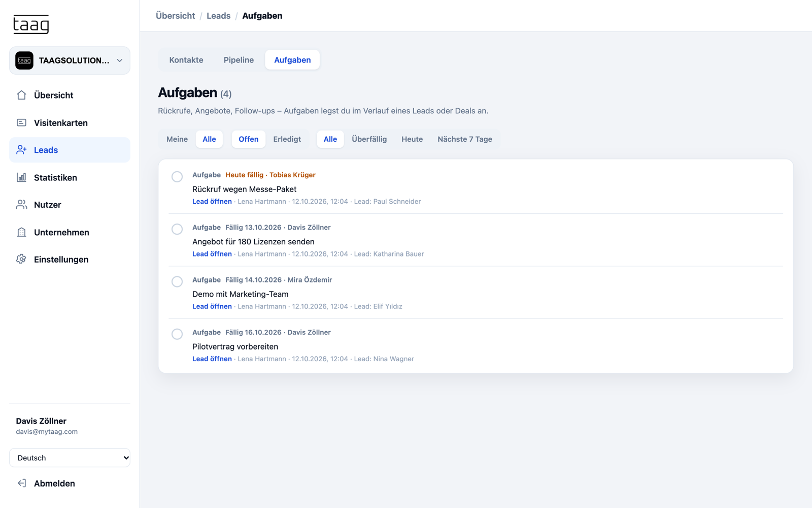Click the logout arrow icon beside Abmelden
812x508 pixels.
point(21,483)
